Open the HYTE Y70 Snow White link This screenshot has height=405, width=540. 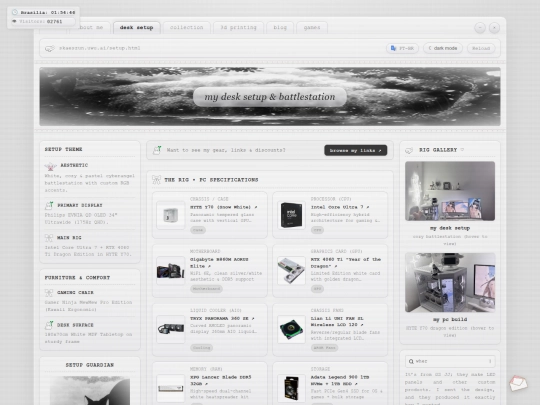[x=224, y=207]
